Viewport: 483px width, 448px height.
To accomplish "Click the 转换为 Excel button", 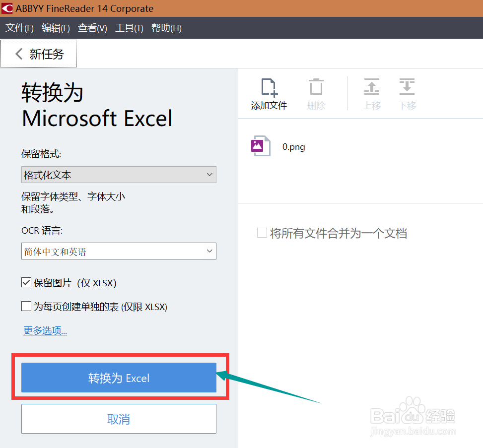I will 119,378.
